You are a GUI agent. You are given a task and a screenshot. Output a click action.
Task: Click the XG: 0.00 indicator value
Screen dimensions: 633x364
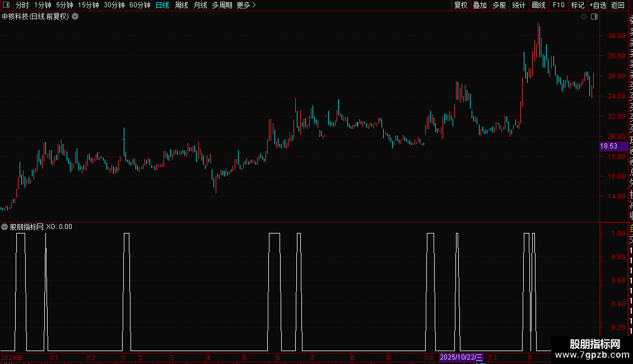pyautogui.click(x=59, y=227)
